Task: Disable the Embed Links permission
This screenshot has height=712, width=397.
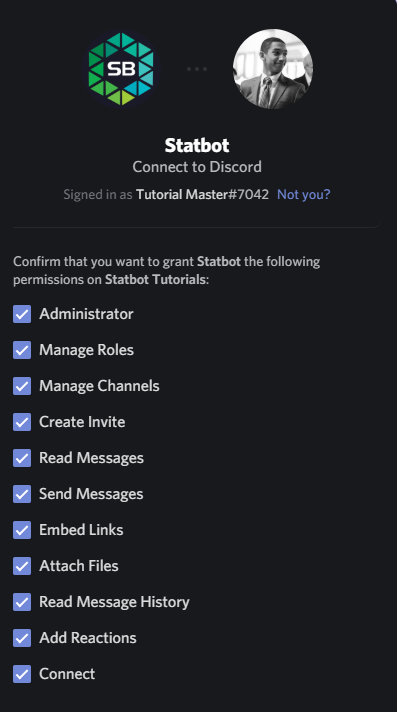Action: click(x=22, y=530)
